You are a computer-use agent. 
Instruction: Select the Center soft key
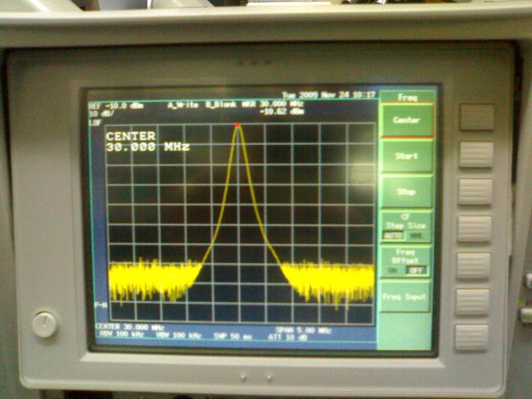(407, 120)
